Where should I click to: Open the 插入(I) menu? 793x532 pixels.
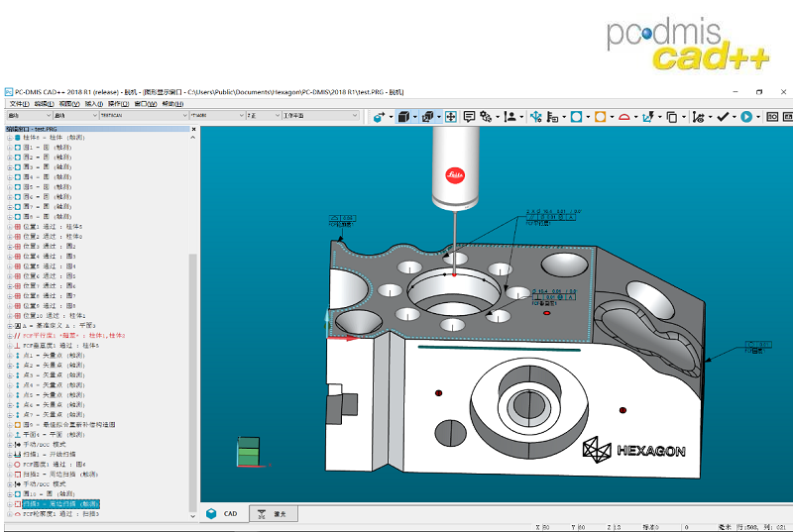[x=94, y=104]
